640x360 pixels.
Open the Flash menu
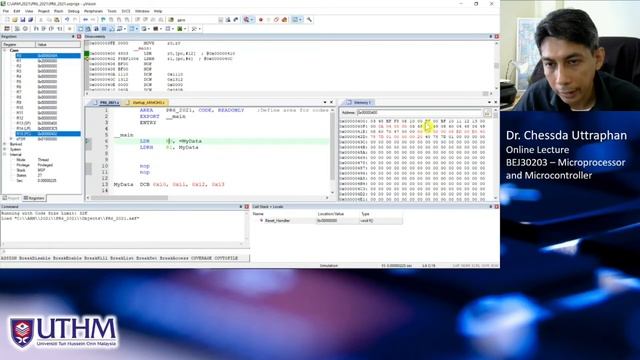59,11
